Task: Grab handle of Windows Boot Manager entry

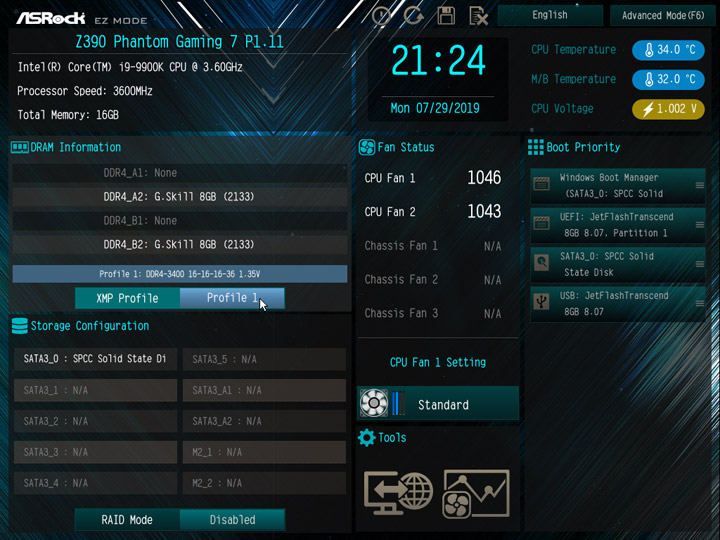Action: 699,185
